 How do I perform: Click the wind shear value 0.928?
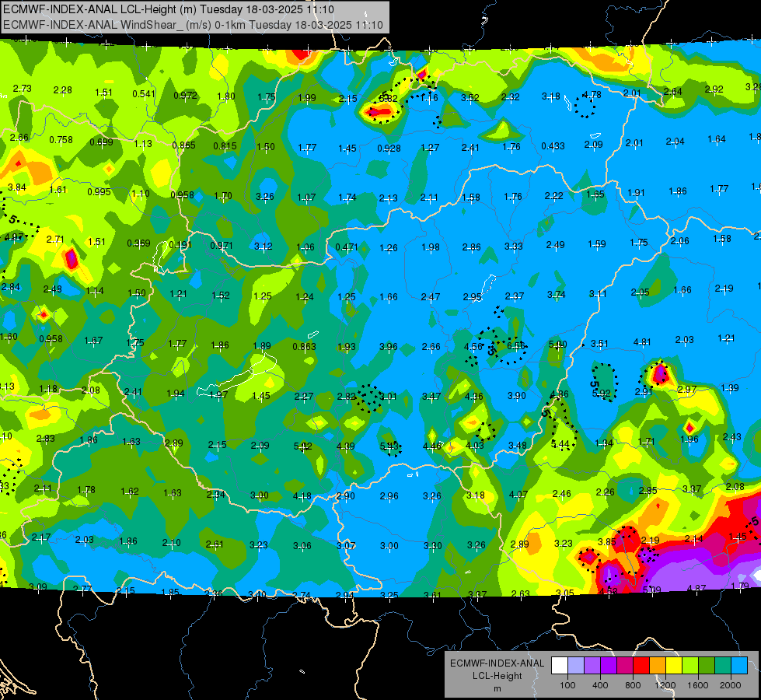click(x=389, y=148)
